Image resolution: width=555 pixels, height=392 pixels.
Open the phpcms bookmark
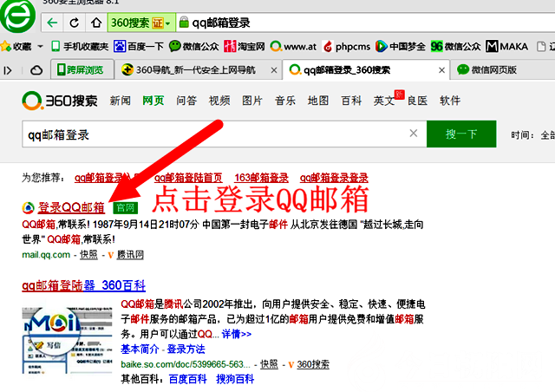pyautogui.click(x=347, y=46)
